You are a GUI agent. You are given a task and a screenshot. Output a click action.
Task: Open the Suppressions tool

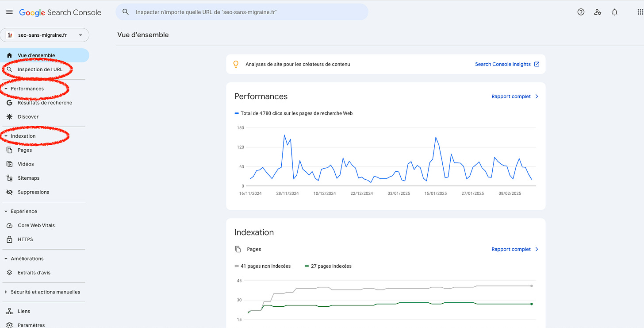point(33,192)
